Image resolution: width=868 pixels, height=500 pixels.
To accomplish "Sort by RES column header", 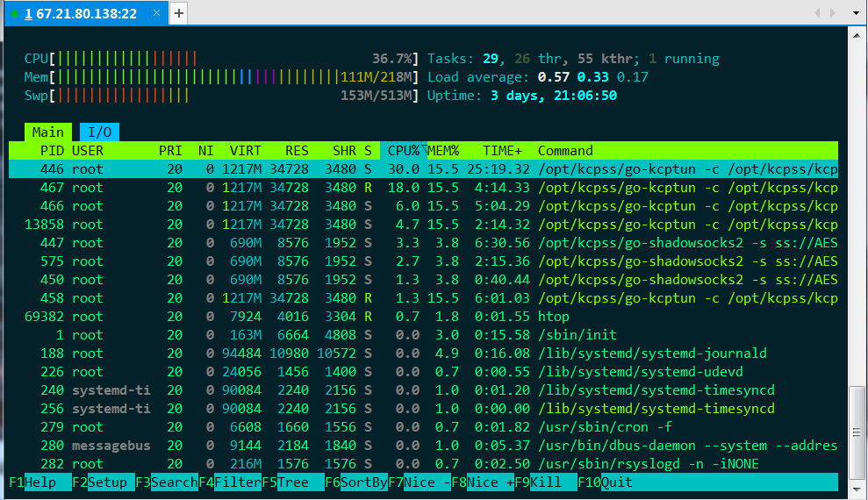I will (x=297, y=151).
